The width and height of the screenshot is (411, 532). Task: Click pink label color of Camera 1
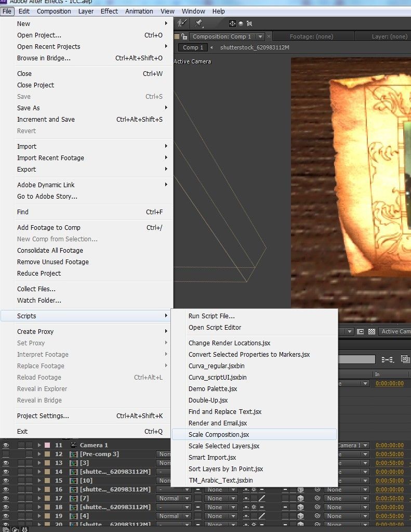pos(47,445)
